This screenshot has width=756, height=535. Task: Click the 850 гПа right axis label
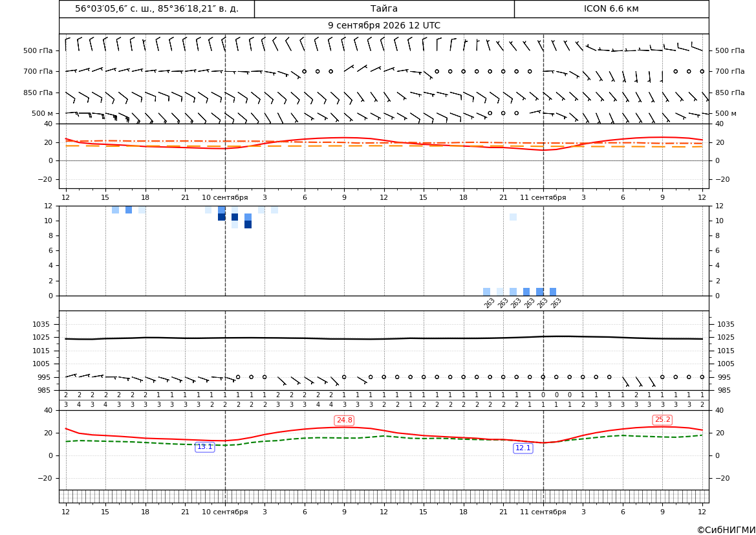[730, 93]
